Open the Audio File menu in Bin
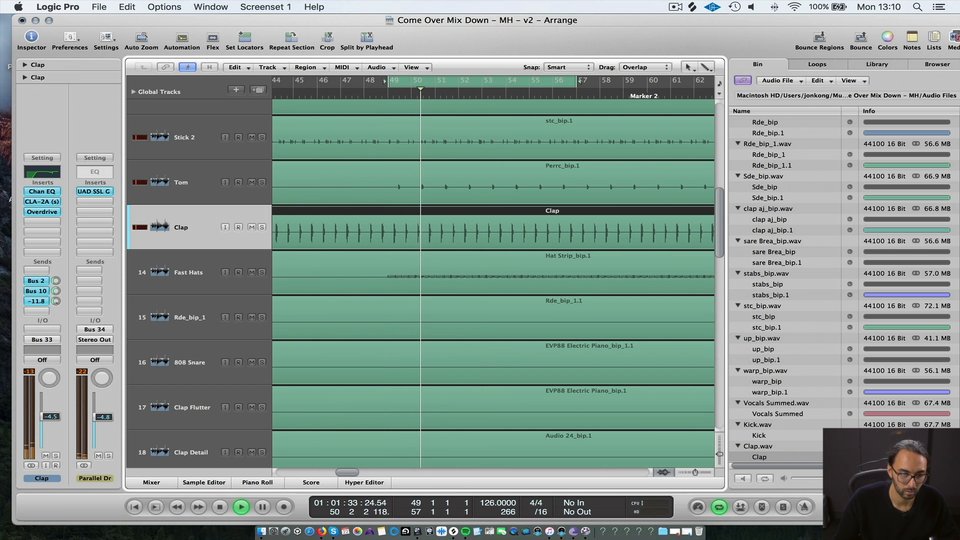 [x=781, y=81]
